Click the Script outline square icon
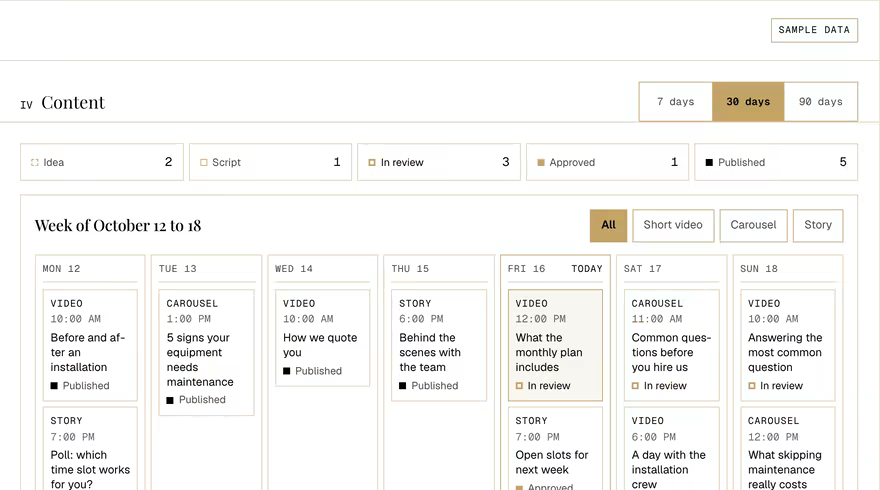Viewport: 880px width, 490px height. click(204, 162)
